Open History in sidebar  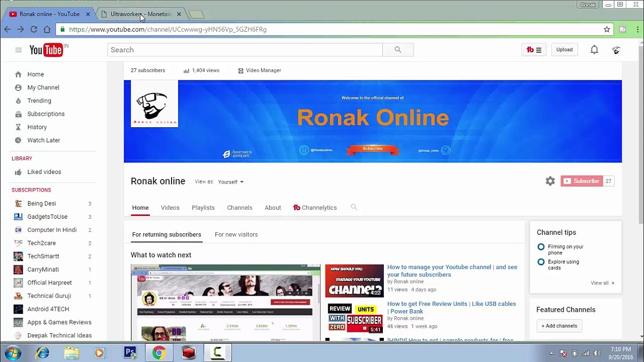click(37, 127)
